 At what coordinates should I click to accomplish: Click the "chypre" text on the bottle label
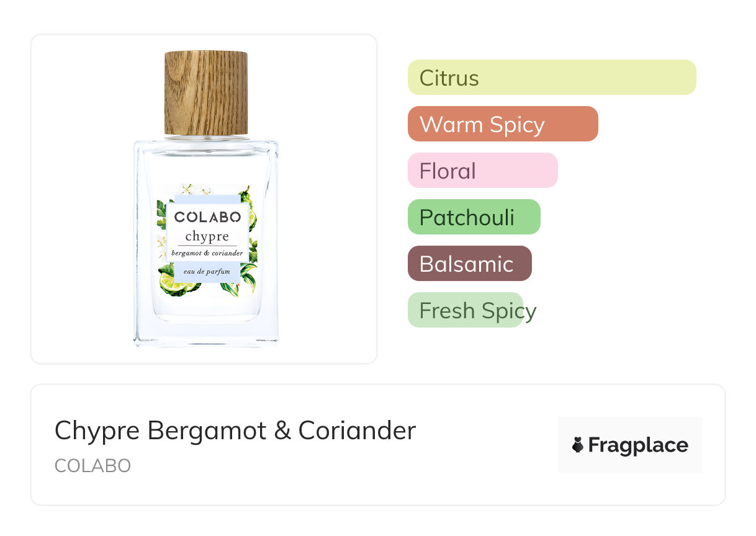(x=207, y=236)
